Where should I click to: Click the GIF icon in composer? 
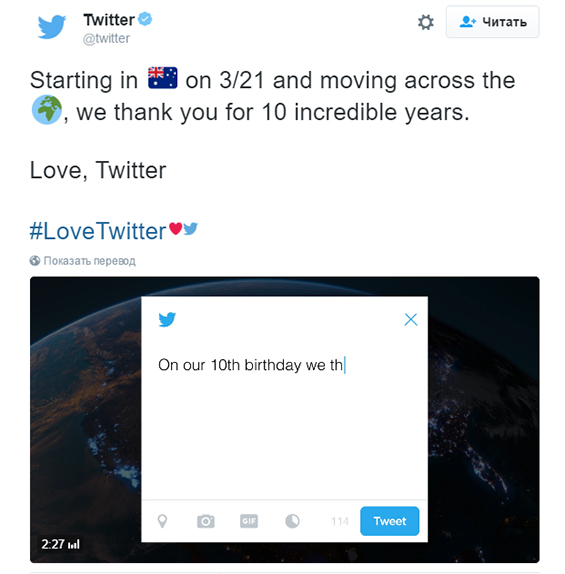click(249, 521)
